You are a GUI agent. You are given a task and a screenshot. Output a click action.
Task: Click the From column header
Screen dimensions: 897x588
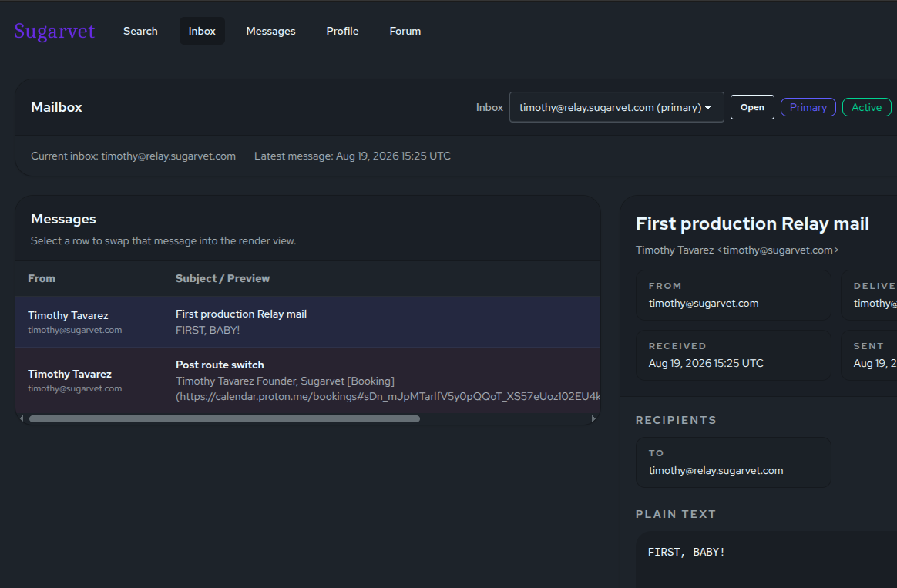tap(42, 278)
